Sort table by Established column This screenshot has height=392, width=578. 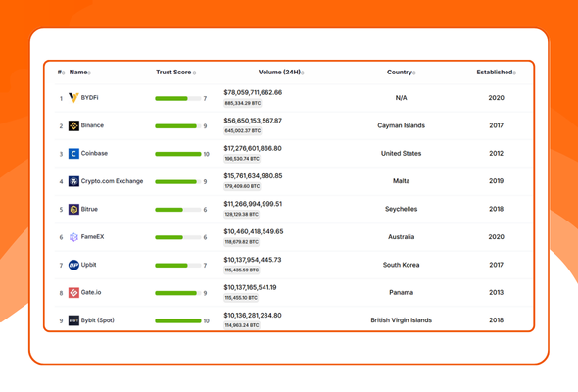496,72
